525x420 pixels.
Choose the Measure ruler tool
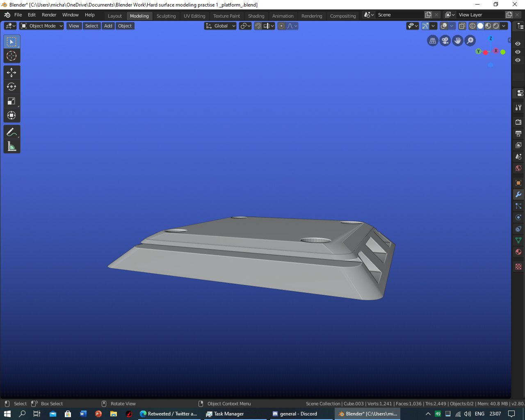(x=11, y=146)
